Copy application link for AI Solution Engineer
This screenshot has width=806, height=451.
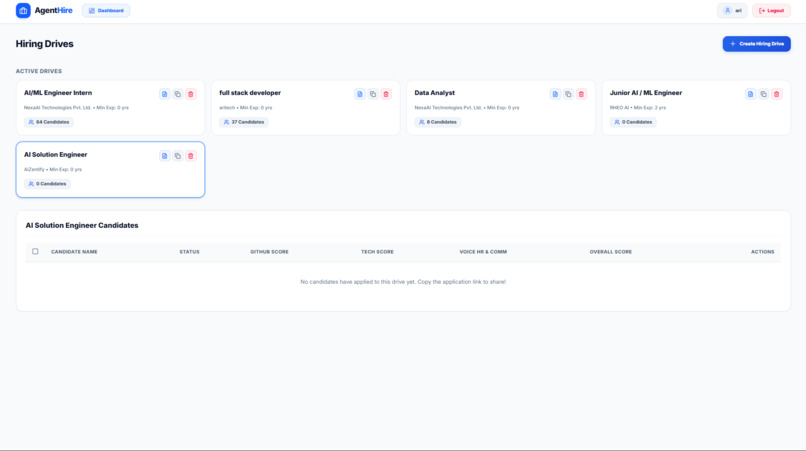pyautogui.click(x=177, y=156)
